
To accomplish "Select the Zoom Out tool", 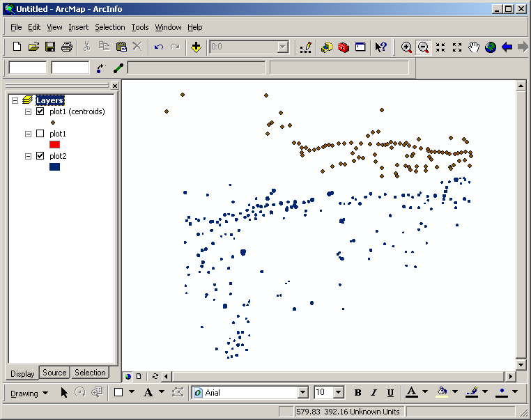I will [423, 47].
